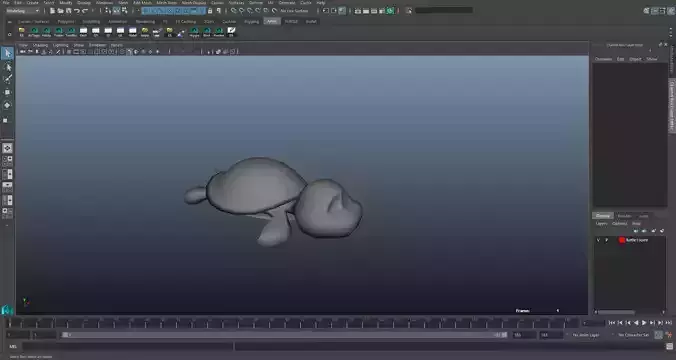
Task: Select by component type mode icon
Action: [125, 11]
